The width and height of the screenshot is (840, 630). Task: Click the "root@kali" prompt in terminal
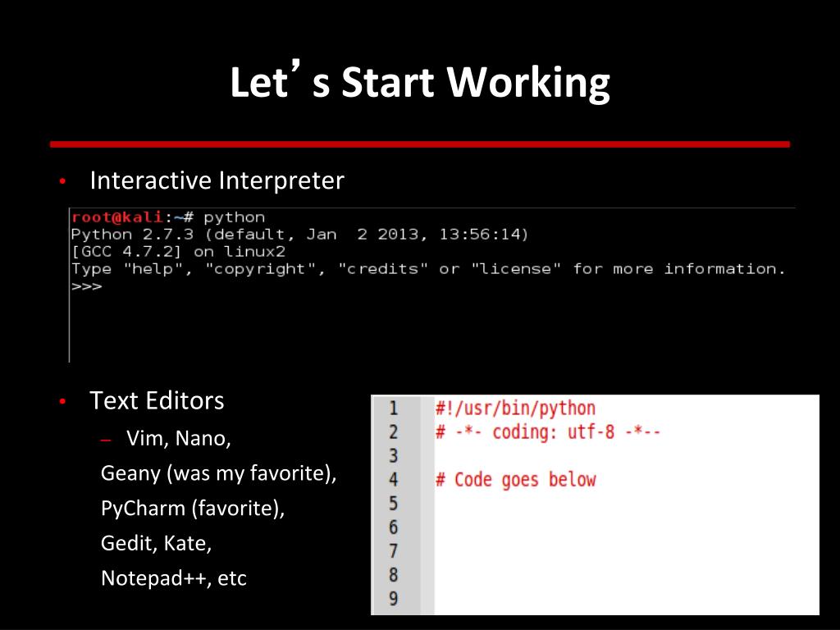pos(116,217)
